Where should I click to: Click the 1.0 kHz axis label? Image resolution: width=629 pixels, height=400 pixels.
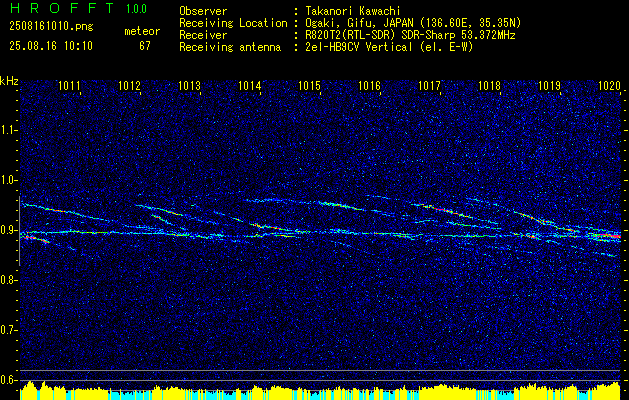9,180
